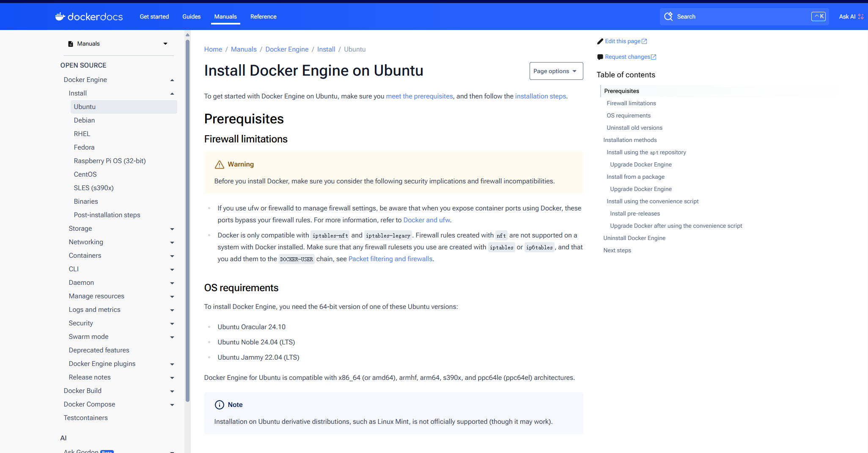Screen dimensions: 868x453
Task: Click the warning triangle icon
Action: pos(220,164)
